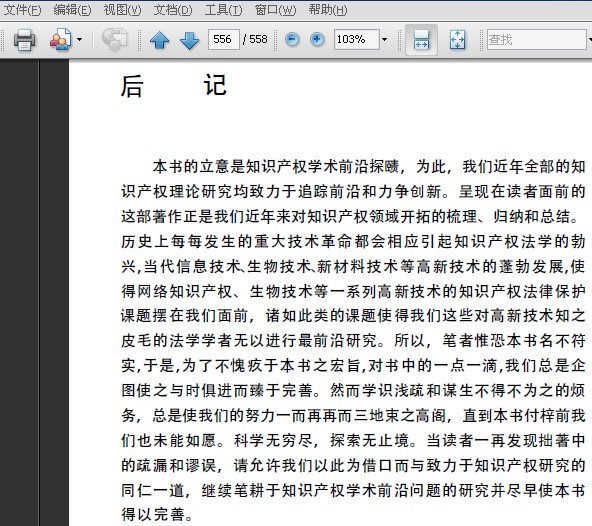Go to previous page with up arrow
The image size is (592, 526).
159,40
